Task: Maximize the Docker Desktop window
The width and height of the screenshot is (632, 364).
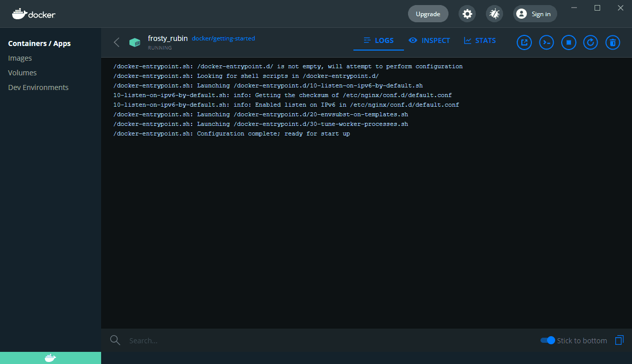Action: [x=597, y=8]
